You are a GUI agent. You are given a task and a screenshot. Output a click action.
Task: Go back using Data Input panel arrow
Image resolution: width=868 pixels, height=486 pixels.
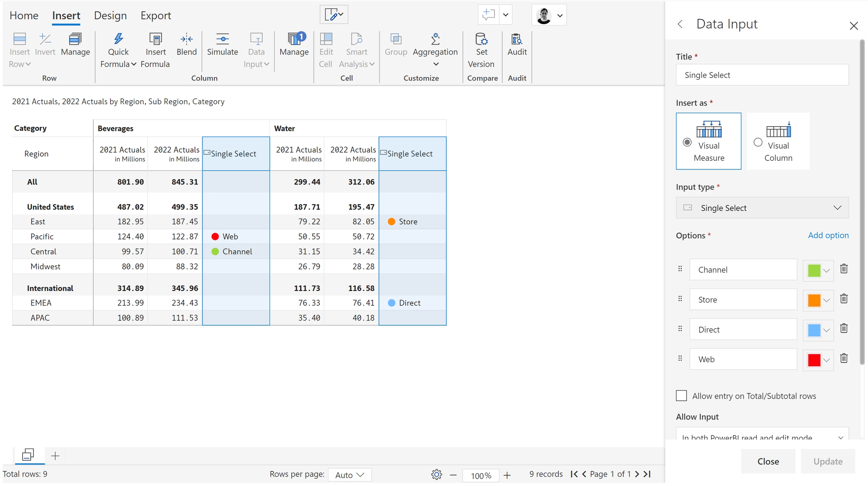680,24
